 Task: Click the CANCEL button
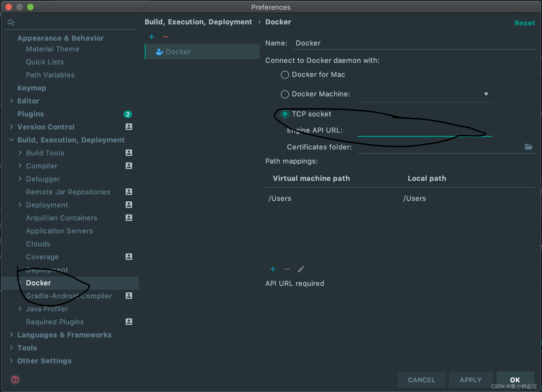pyautogui.click(x=422, y=380)
